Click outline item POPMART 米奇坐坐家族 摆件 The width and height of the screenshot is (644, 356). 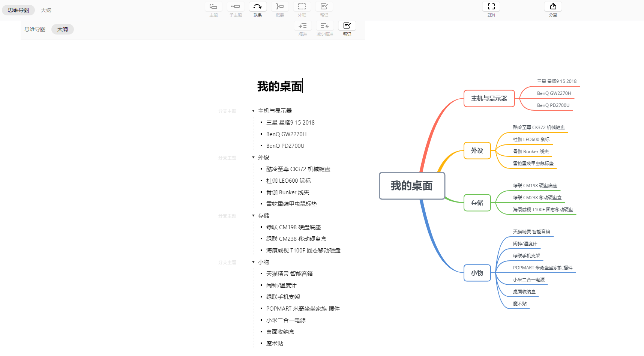[x=303, y=309]
